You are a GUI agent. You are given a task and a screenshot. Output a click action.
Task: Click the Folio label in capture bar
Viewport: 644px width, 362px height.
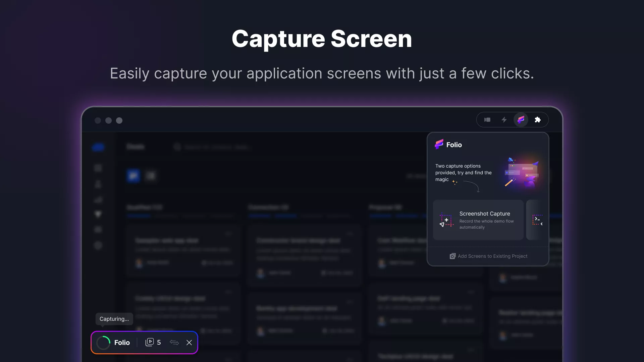point(122,343)
